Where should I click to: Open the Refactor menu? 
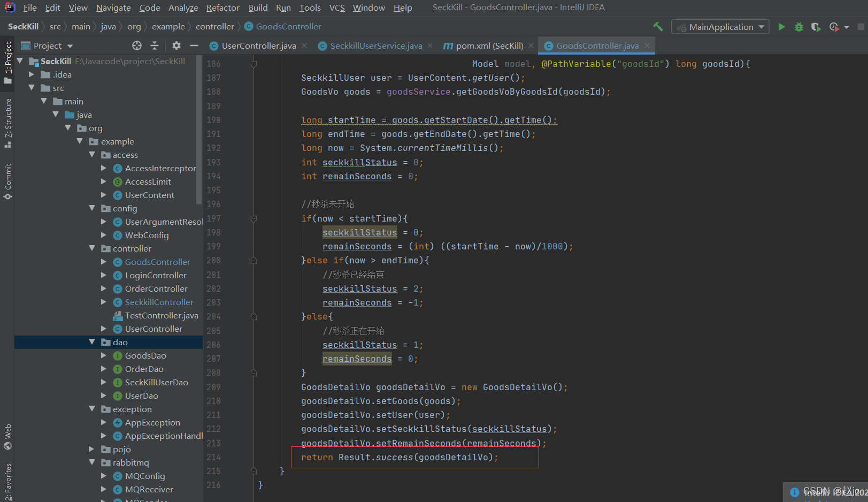(222, 7)
